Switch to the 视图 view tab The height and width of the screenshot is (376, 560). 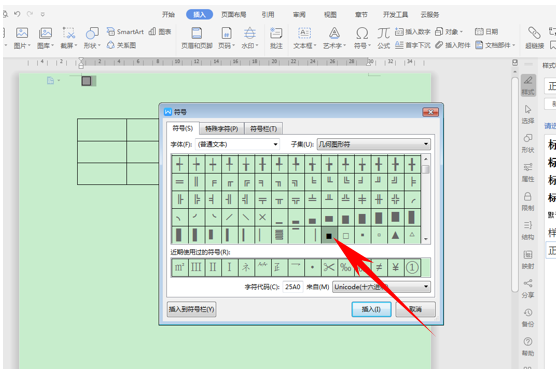[330, 15]
